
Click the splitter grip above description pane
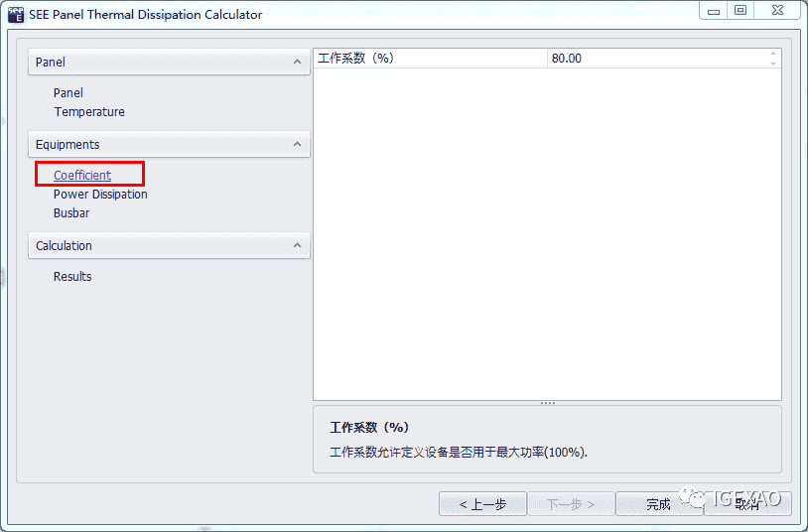(547, 403)
